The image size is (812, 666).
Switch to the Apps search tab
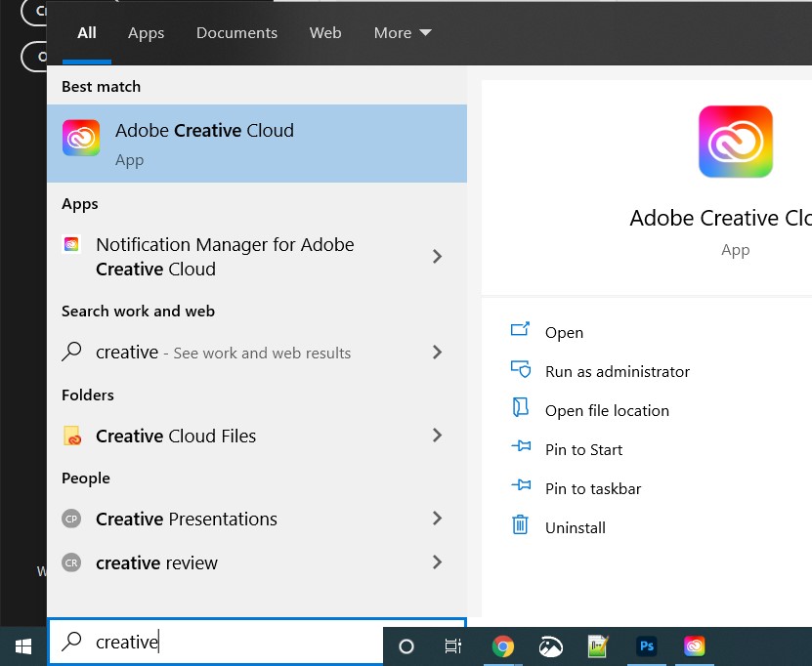[x=146, y=33]
